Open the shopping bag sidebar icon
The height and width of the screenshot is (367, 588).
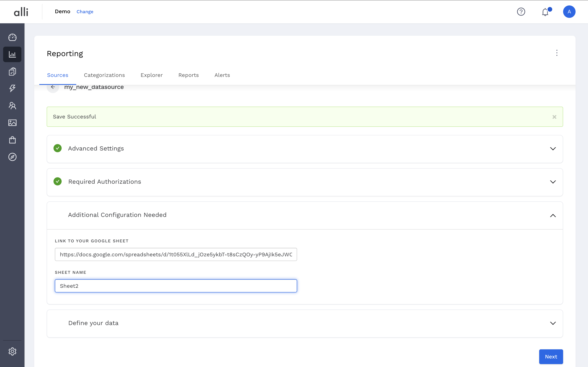coord(12,140)
